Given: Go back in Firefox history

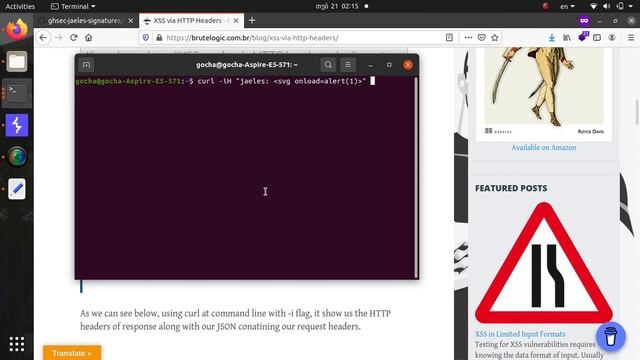Looking at the screenshot, I should (43, 38).
